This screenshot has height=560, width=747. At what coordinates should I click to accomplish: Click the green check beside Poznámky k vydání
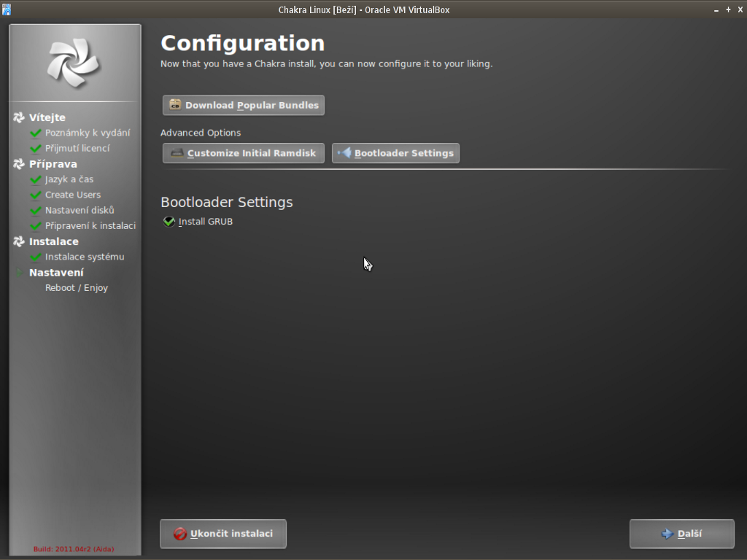pyautogui.click(x=35, y=133)
